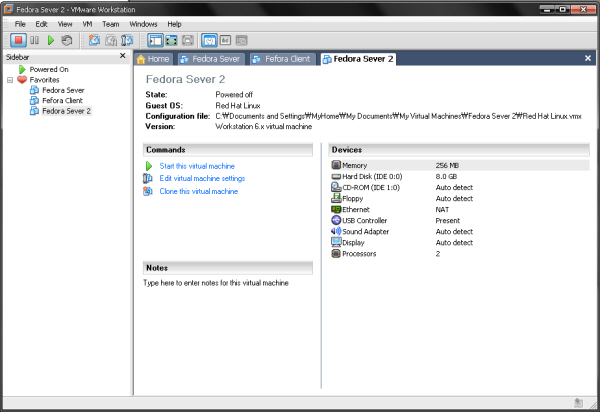Click the Fedora Sever 2 tab

tap(359, 59)
